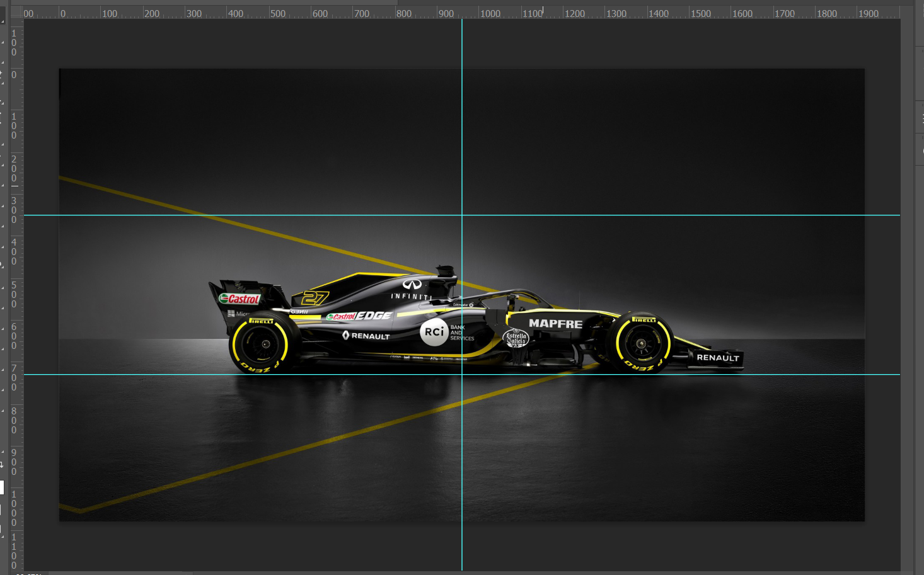
Task: Click the 1000 mark on the horizontal ruler
Action: coord(490,13)
